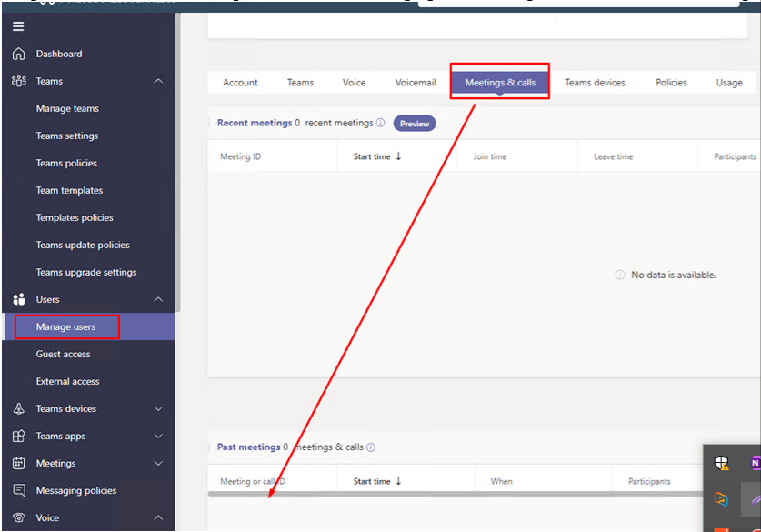
Task: Open Teams upgrade settings
Action: click(86, 272)
